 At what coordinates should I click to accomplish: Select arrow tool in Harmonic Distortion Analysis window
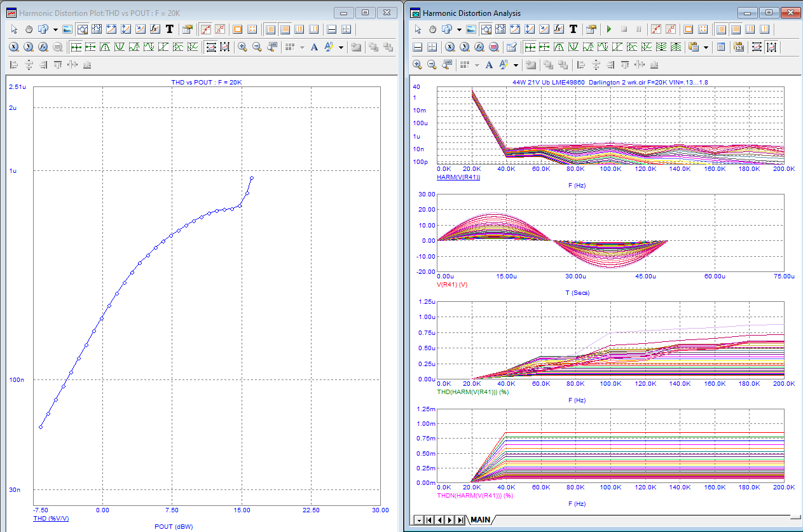coord(418,29)
